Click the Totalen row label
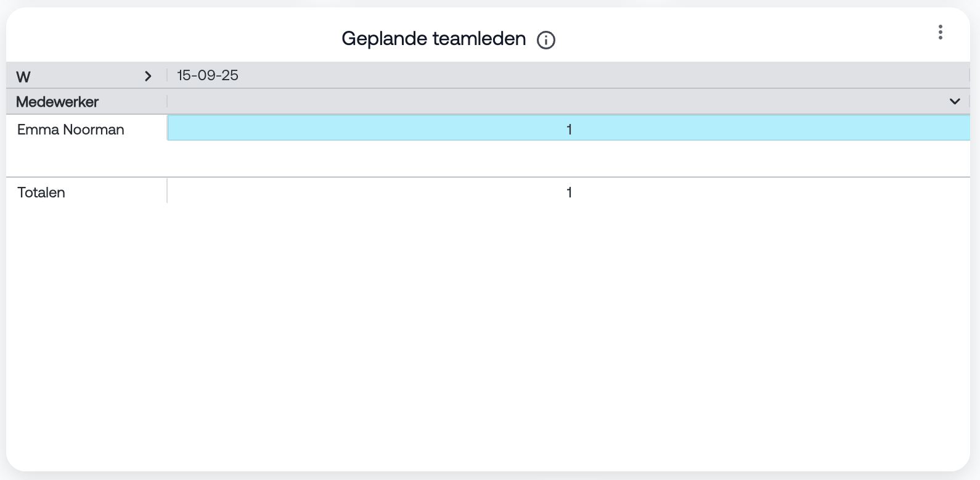980x480 pixels. coord(41,192)
